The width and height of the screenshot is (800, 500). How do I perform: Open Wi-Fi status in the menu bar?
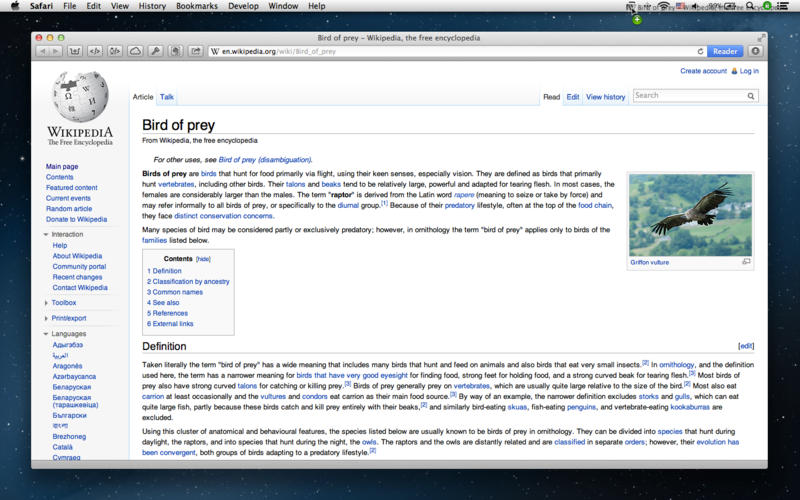[x=664, y=6]
